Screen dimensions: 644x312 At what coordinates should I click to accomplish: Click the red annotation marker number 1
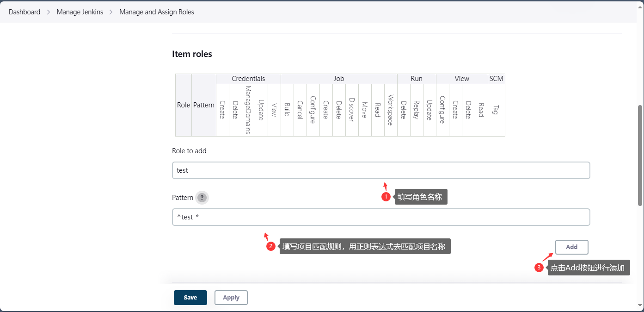pyautogui.click(x=386, y=197)
